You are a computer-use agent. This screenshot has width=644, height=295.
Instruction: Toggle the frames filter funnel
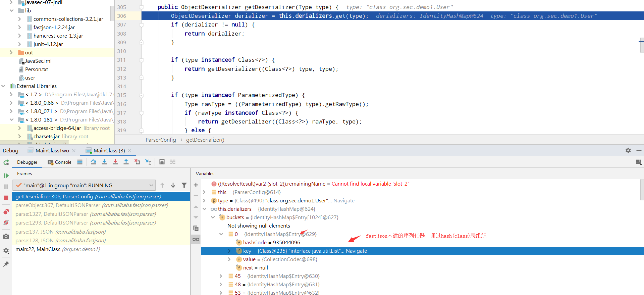pyautogui.click(x=184, y=185)
